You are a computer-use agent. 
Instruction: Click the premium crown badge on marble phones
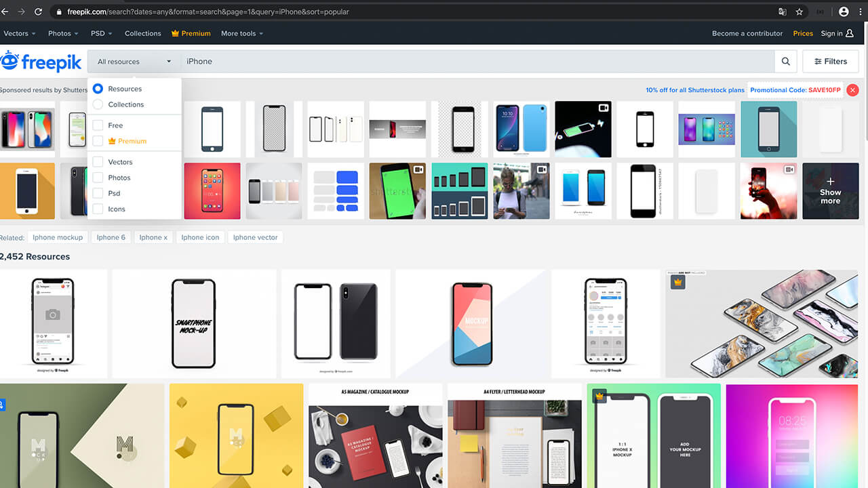pyautogui.click(x=677, y=282)
